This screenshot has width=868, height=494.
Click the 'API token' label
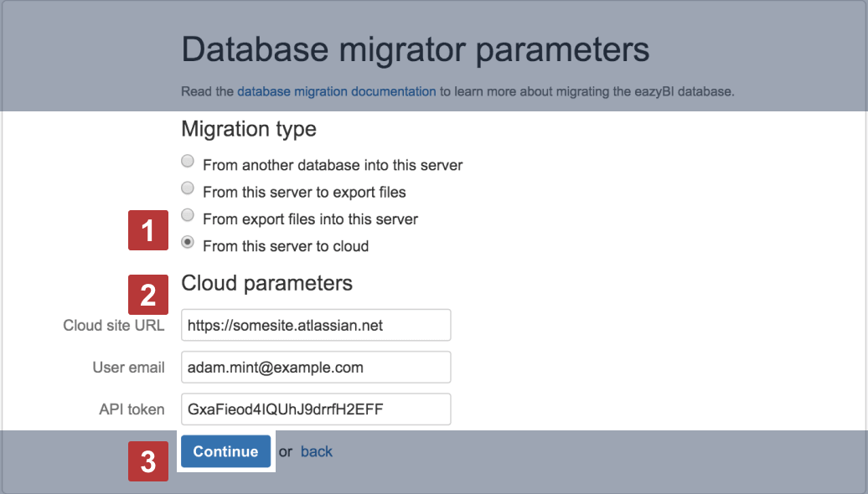132,409
